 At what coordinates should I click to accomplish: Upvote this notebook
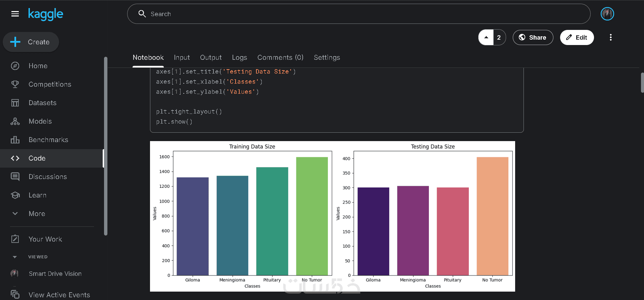486,37
